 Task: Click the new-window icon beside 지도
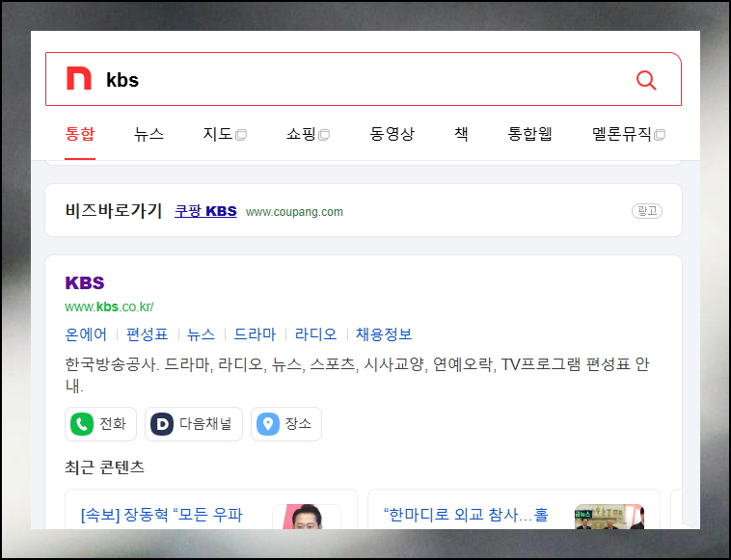(241, 135)
